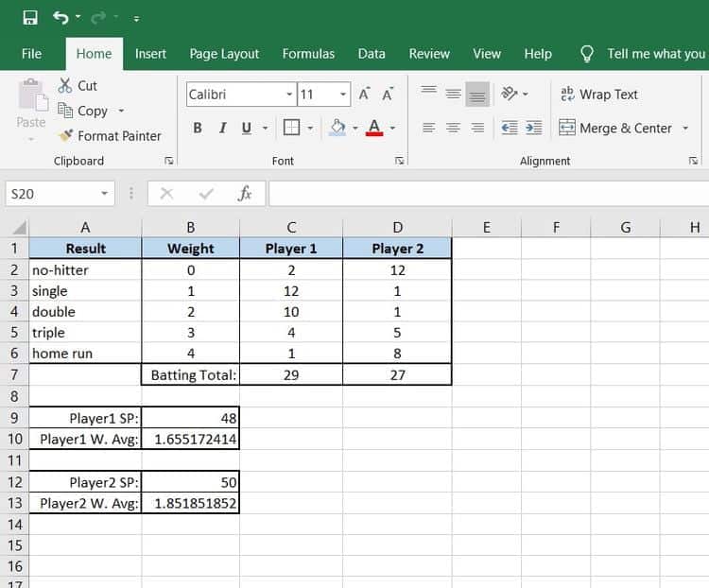Open the Fill Color palette arrow
This screenshot has height=588, width=709.
pyautogui.click(x=354, y=129)
